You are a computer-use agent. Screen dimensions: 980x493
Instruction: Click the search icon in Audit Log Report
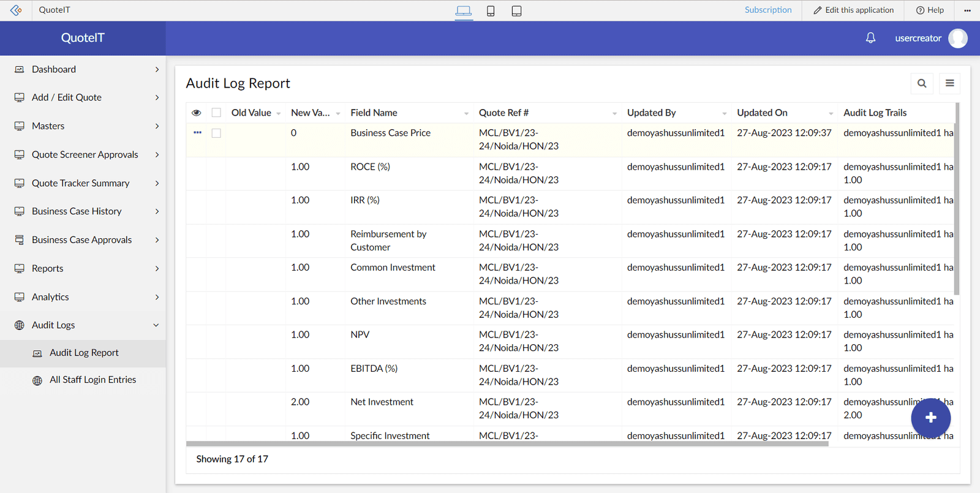point(922,83)
